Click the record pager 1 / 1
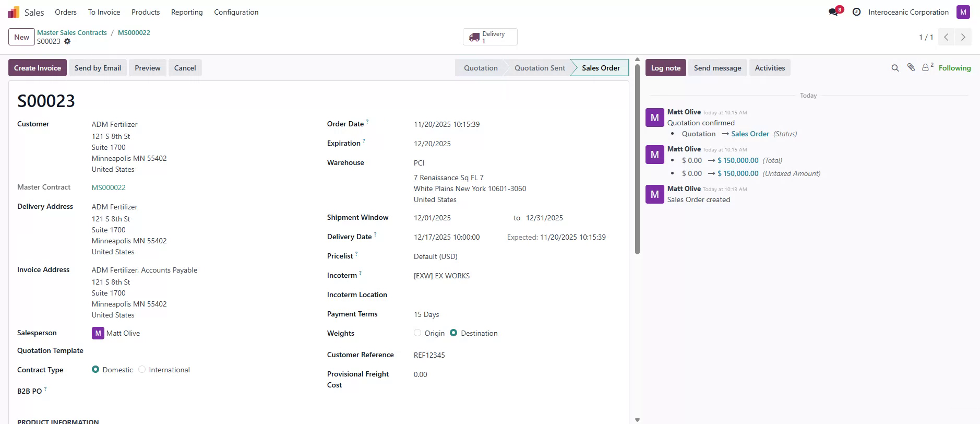Viewport: 980px width, 424px height. (x=926, y=37)
